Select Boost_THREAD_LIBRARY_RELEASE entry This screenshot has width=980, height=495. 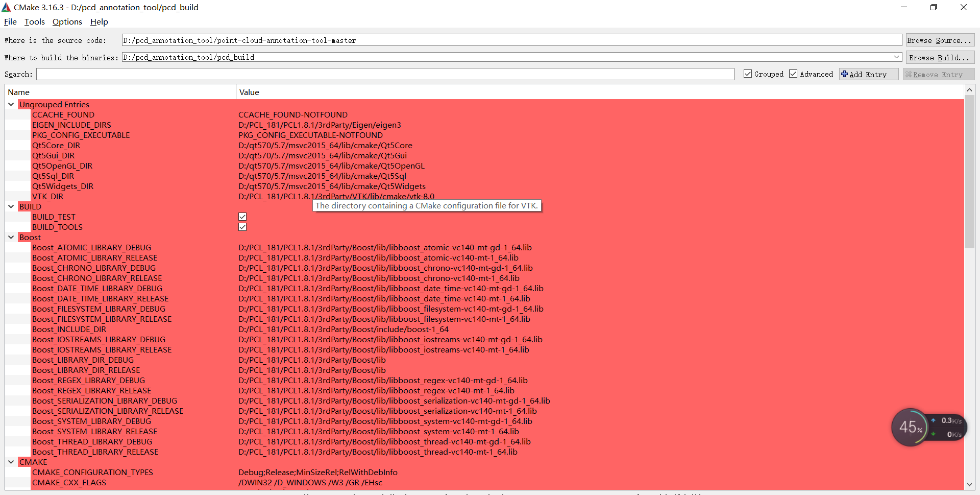(95, 452)
